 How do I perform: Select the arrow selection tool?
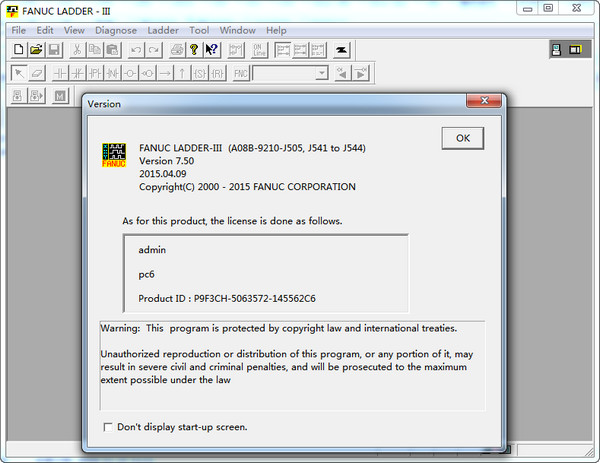pos(19,73)
